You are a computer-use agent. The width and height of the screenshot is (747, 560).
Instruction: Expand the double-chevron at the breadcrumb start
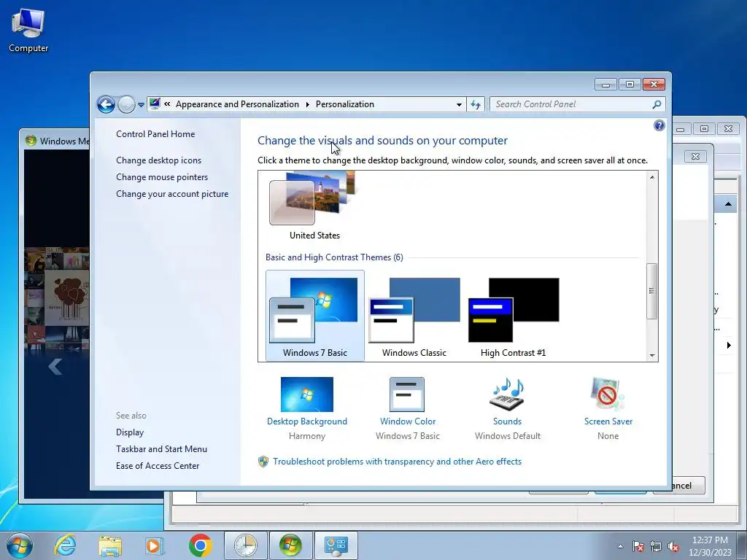[167, 104]
